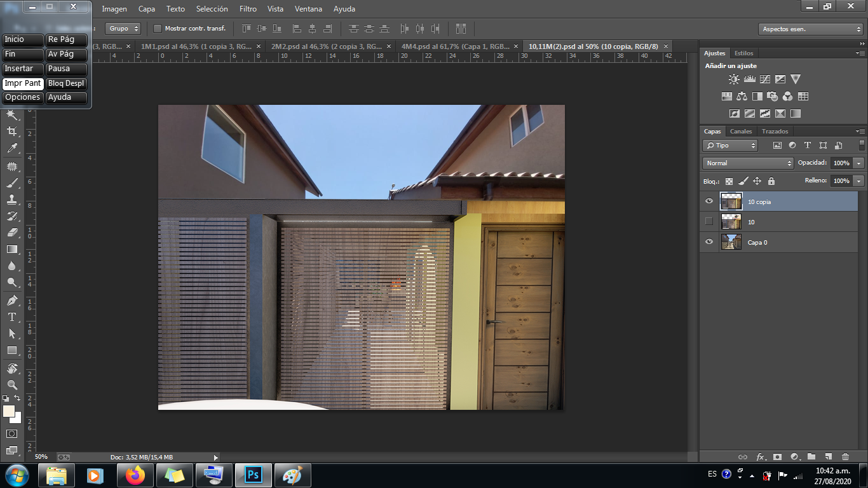Open the Filtro menu
868x488 pixels.
coord(248,9)
